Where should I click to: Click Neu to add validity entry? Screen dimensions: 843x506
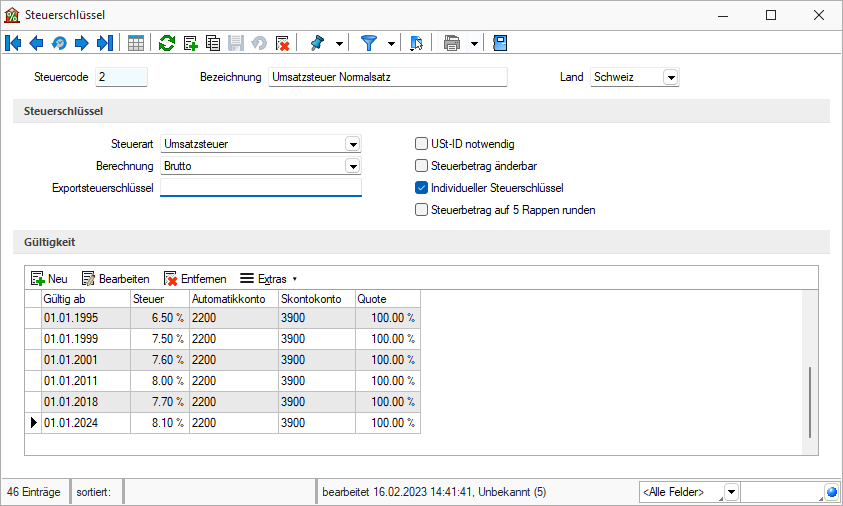point(49,279)
